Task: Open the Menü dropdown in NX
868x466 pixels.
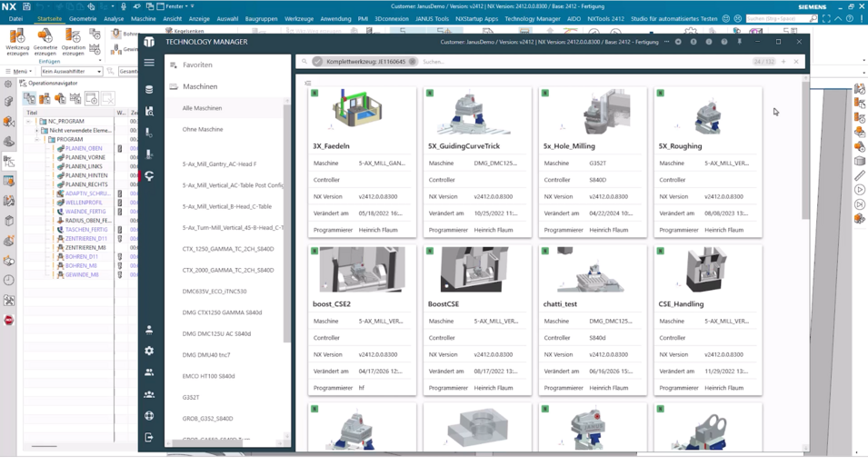Action: coord(19,71)
